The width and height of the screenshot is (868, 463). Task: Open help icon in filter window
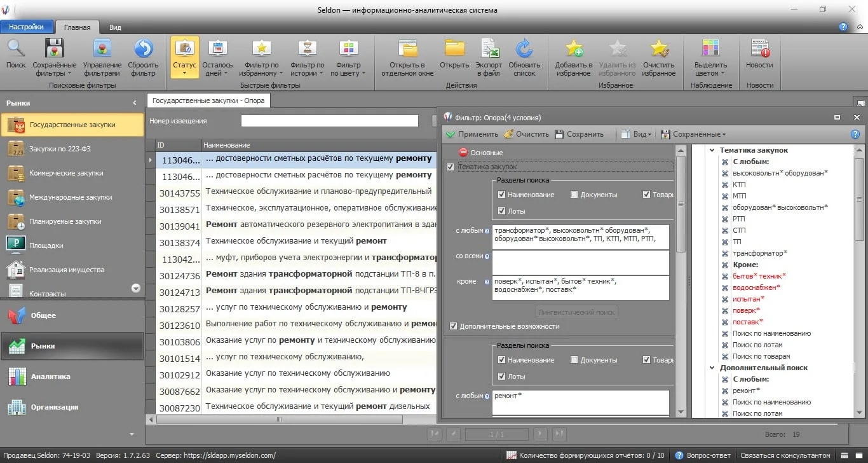click(x=855, y=134)
